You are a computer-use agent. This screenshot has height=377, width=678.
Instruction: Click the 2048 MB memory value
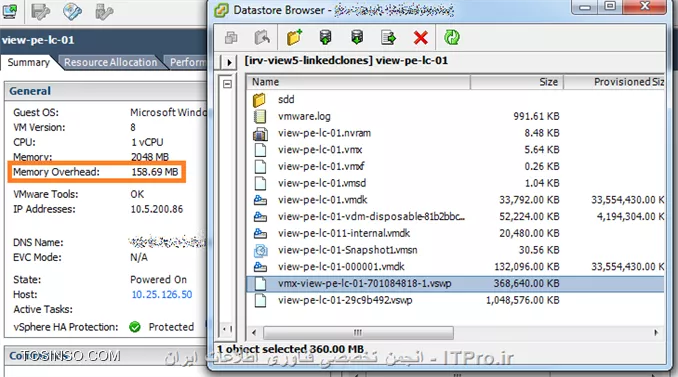pos(150,157)
